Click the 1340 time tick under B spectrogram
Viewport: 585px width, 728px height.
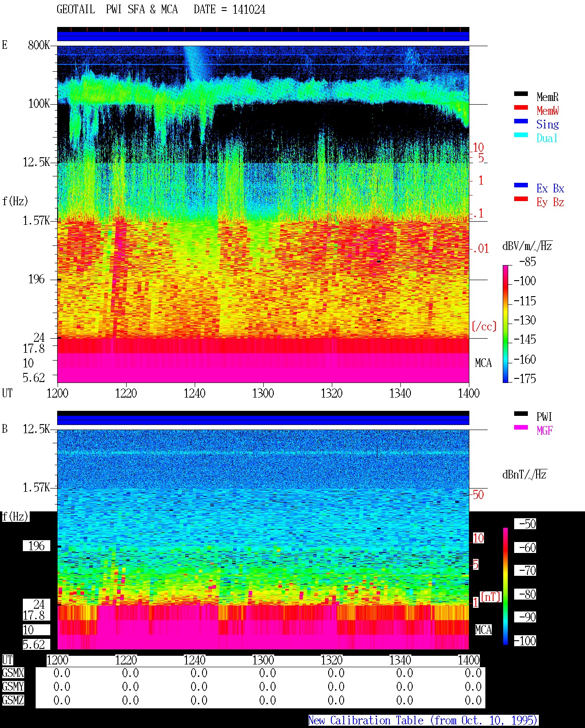[x=400, y=660]
